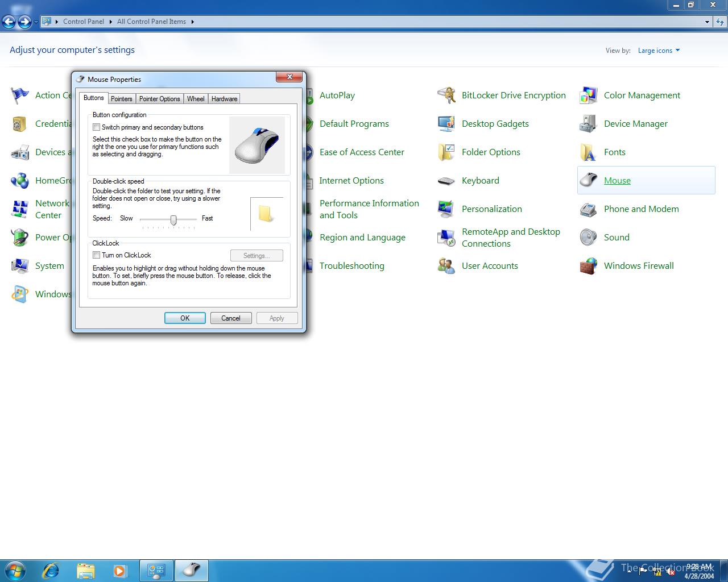728x582 pixels.
Task: Open the Power Options battery icon
Action: tap(20, 238)
